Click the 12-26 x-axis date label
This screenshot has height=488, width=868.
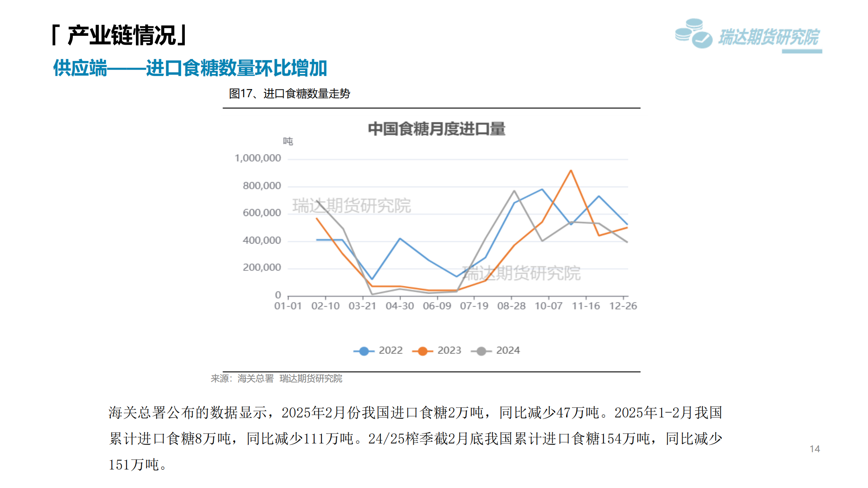pyautogui.click(x=623, y=306)
